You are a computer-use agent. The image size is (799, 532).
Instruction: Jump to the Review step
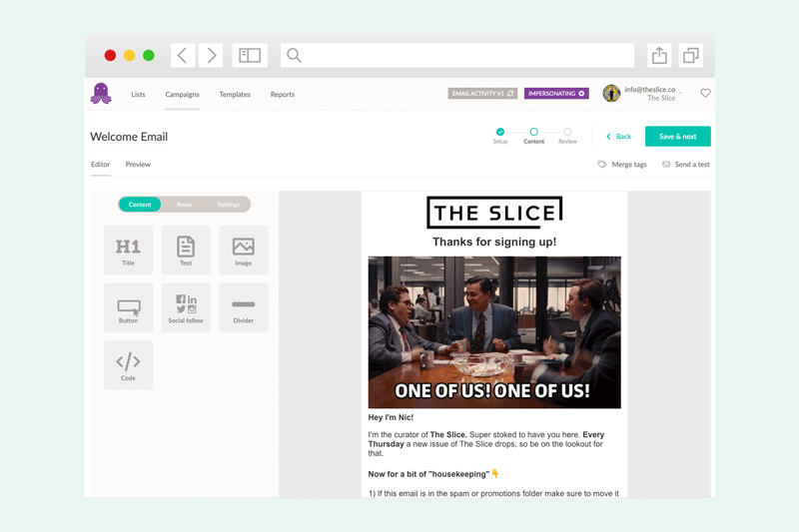tap(567, 136)
